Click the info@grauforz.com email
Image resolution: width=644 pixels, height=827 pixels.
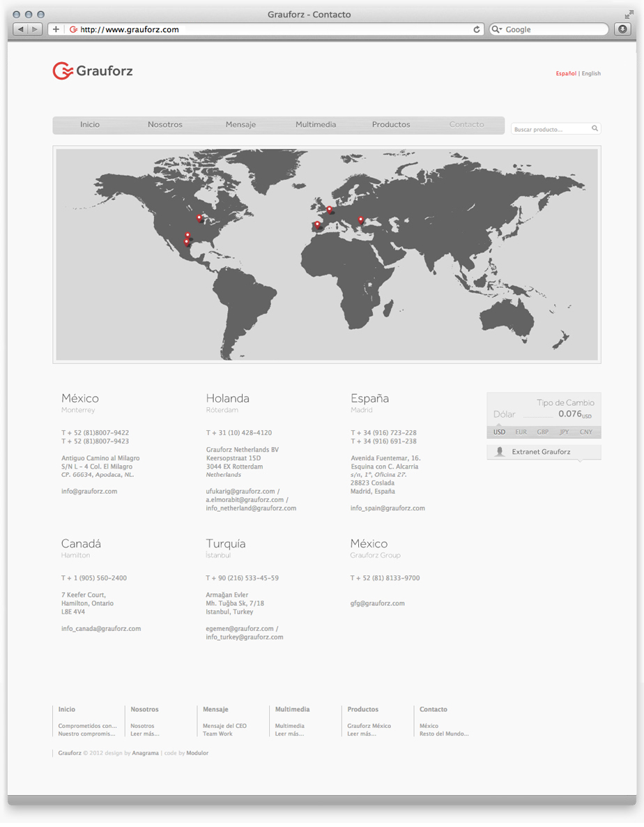tap(89, 491)
